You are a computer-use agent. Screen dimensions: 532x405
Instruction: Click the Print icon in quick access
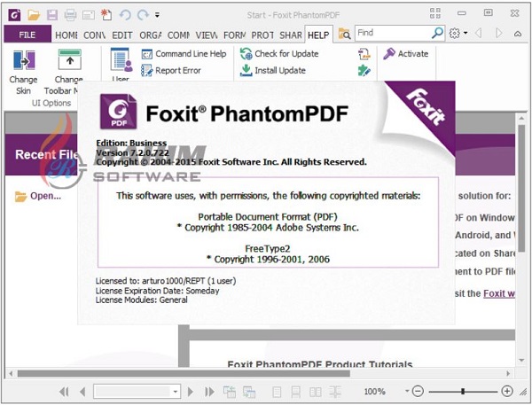coord(71,15)
